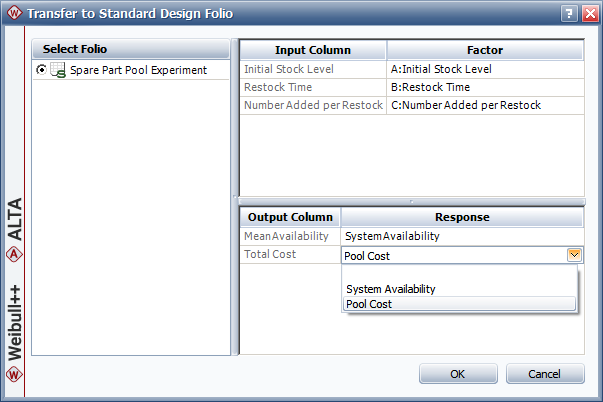Click the help question mark button

click(568, 13)
